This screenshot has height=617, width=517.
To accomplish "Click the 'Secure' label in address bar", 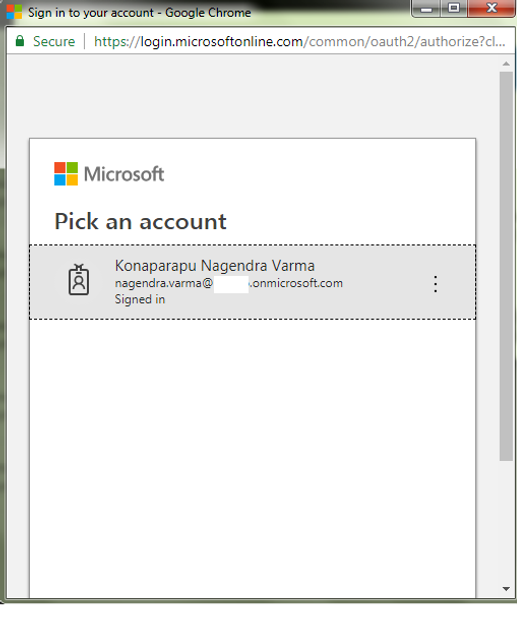I will coord(54,41).
